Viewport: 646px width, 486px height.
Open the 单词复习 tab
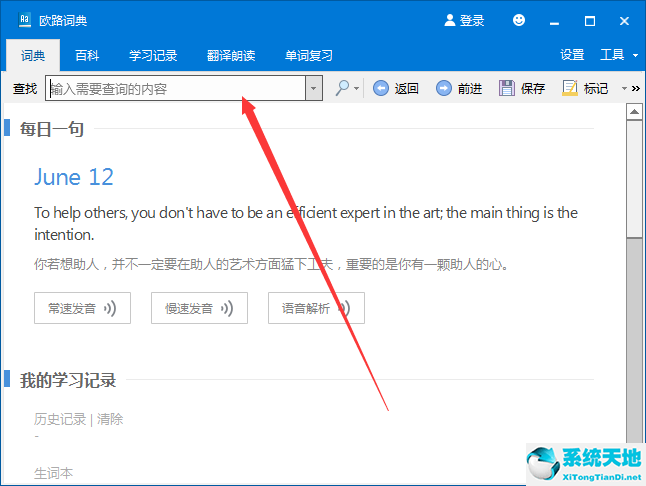(309, 55)
